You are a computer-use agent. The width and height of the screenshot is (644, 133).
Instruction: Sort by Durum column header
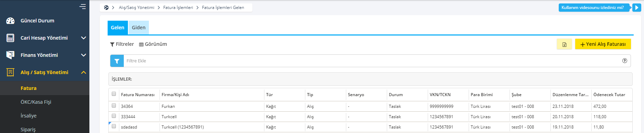396,95
